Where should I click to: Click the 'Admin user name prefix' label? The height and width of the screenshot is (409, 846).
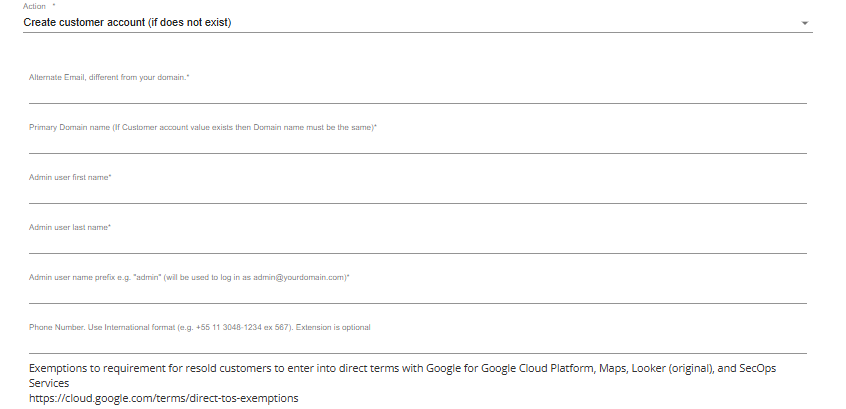(189, 278)
